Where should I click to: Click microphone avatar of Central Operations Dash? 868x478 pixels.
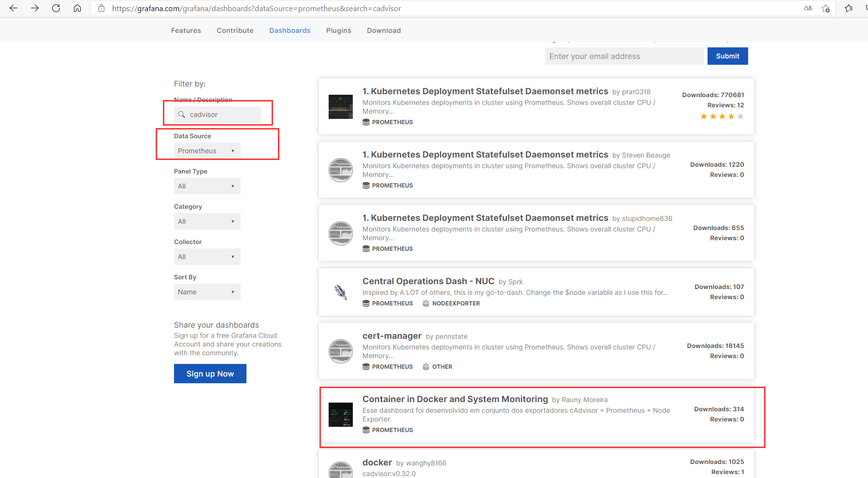click(341, 292)
